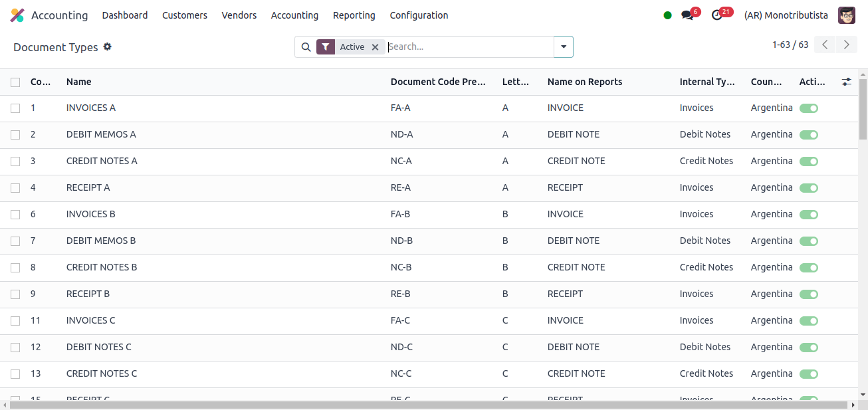Open the Configuration menu
868x410 pixels.
click(419, 15)
